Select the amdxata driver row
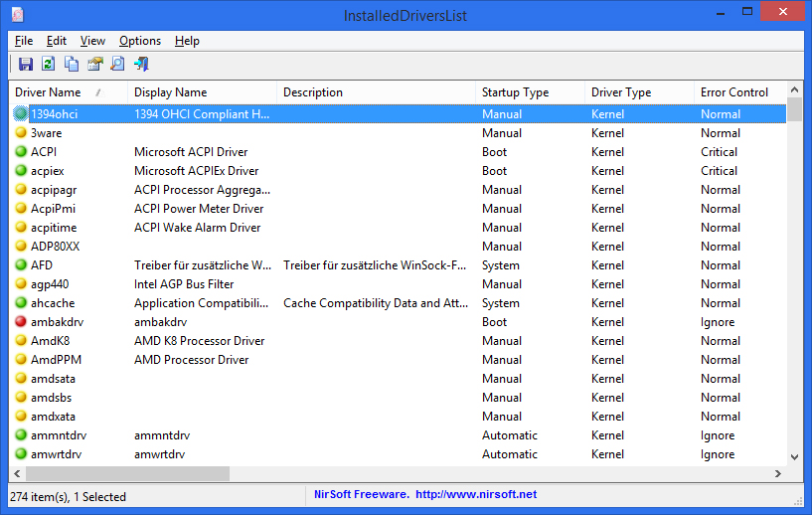Viewport: 812px width, 515px height. [398, 416]
